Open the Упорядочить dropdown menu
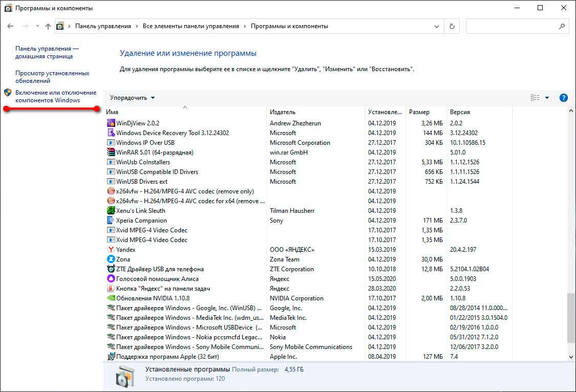Image resolution: width=576 pixels, height=392 pixels. click(132, 98)
